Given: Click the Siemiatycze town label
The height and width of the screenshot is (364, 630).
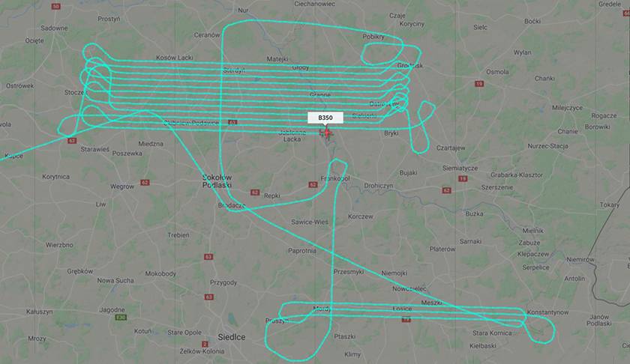Looking at the screenshot, I should [460, 169].
